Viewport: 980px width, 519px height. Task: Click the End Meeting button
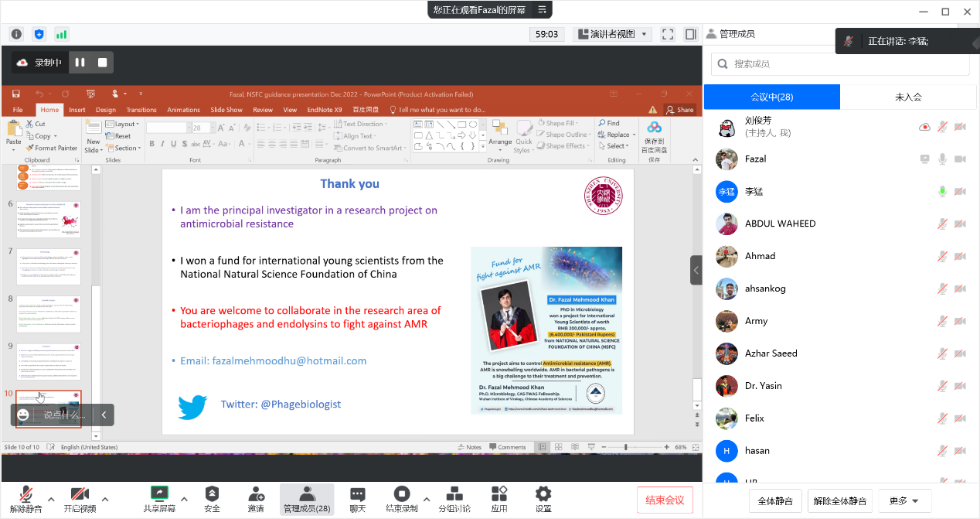(x=665, y=500)
